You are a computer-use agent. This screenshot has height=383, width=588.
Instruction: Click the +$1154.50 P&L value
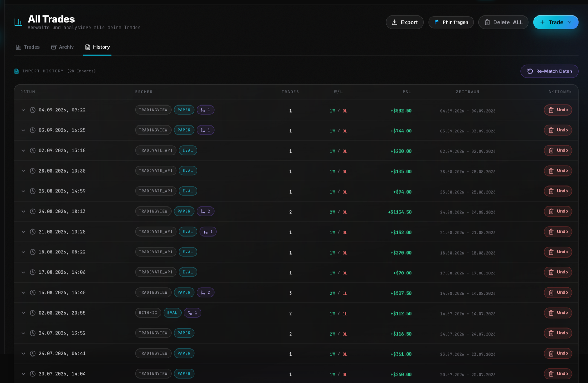point(400,212)
